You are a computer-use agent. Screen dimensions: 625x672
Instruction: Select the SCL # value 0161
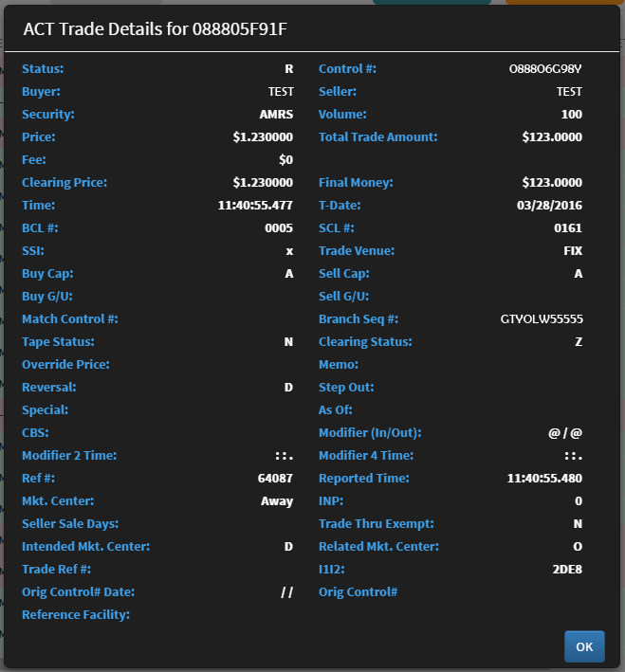(x=568, y=228)
